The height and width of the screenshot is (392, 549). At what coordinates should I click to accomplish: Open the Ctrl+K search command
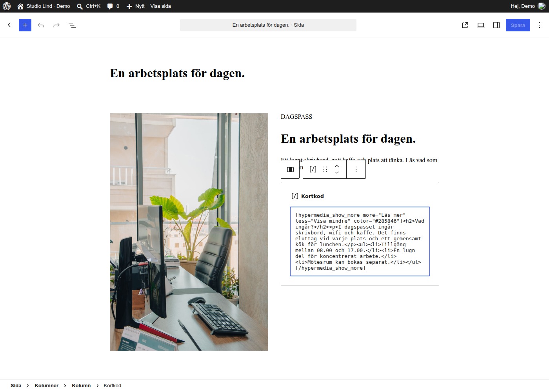[x=89, y=6]
